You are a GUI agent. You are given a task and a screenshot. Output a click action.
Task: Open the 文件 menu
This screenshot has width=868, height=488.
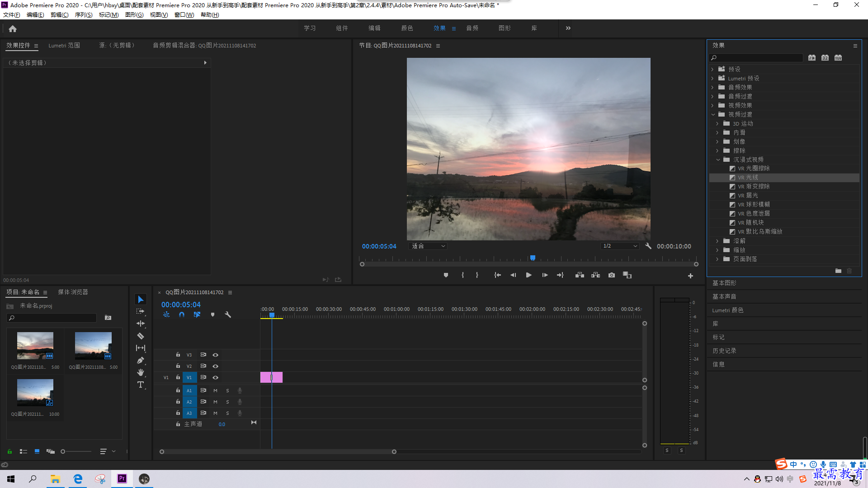point(12,15)
